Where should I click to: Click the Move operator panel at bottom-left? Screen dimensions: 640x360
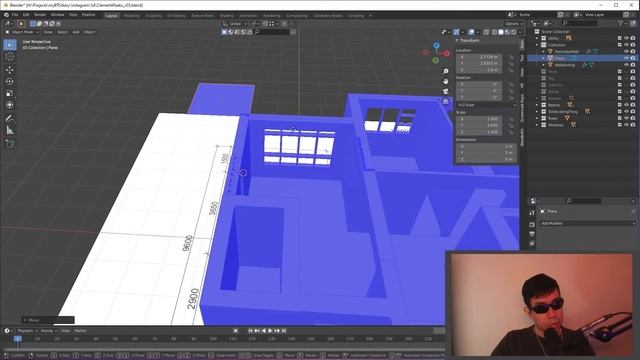pos(48,320)
